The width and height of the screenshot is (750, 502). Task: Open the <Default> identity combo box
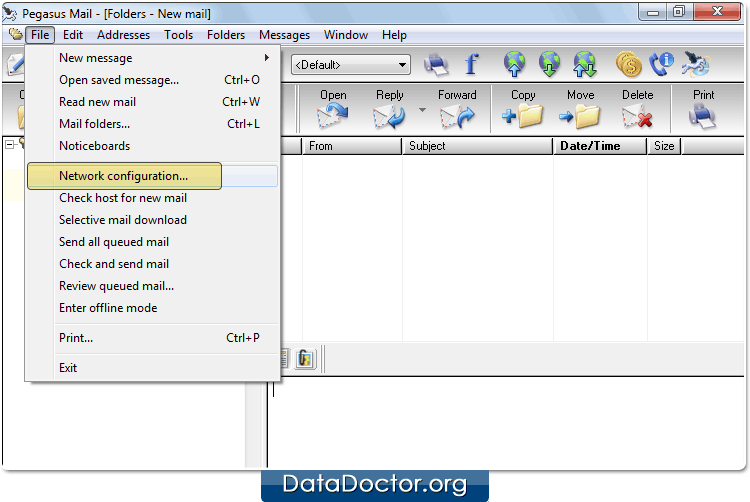coord(351,65)
